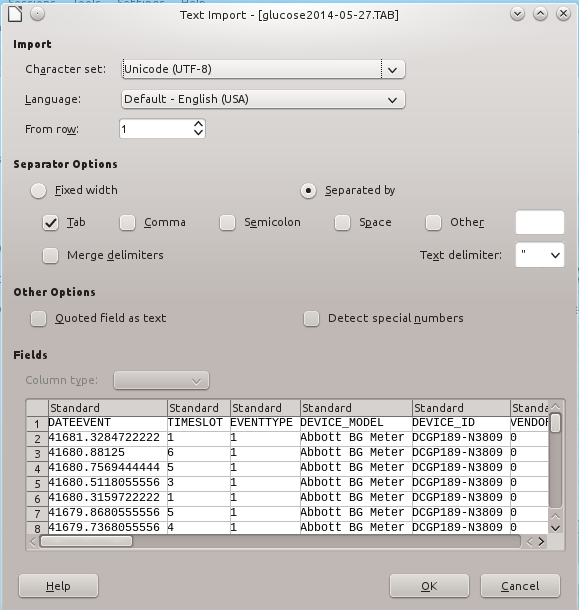Enable Detect special numbers option
Viewport: 579px width, 610px height.
(x=311, y=319)
